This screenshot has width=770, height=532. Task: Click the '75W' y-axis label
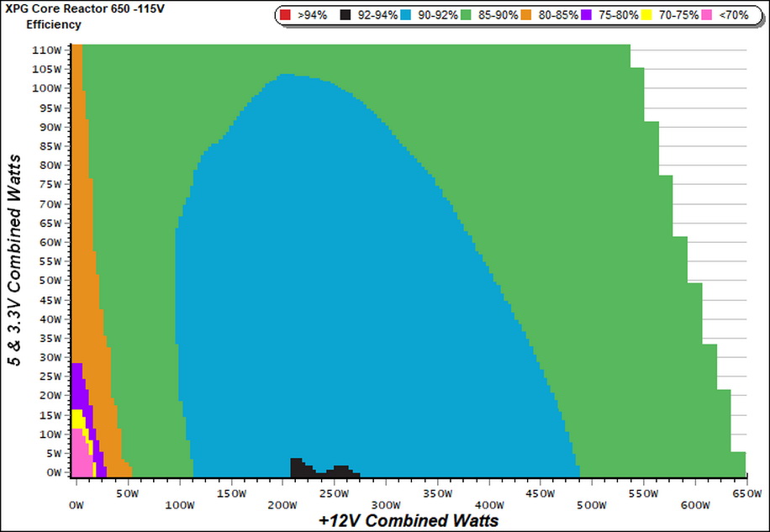tap(50, 185)
